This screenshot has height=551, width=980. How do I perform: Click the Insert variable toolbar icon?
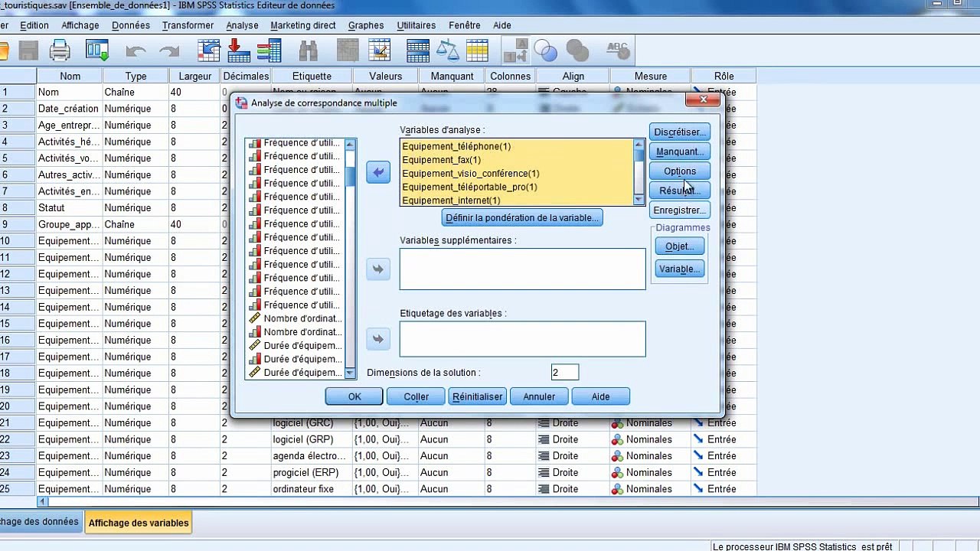[x=379, y=51]
